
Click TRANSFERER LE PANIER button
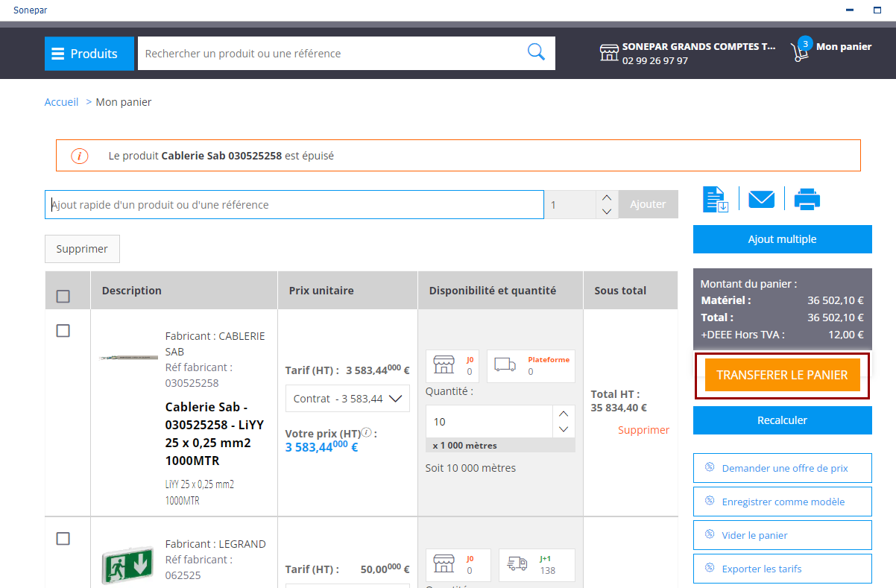pos(782,375)
